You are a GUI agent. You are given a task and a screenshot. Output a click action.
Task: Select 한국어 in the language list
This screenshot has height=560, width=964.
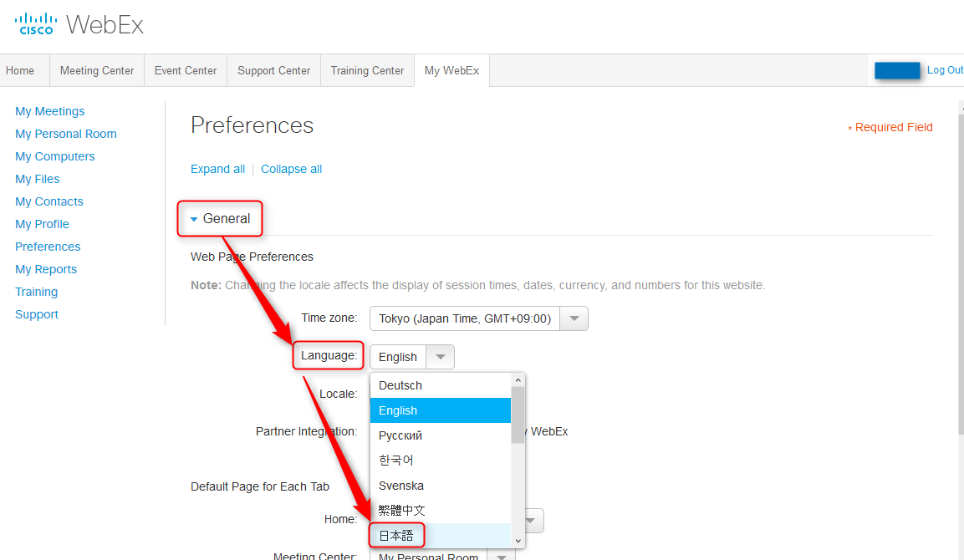pyautogui.click(x=440, y=461)
